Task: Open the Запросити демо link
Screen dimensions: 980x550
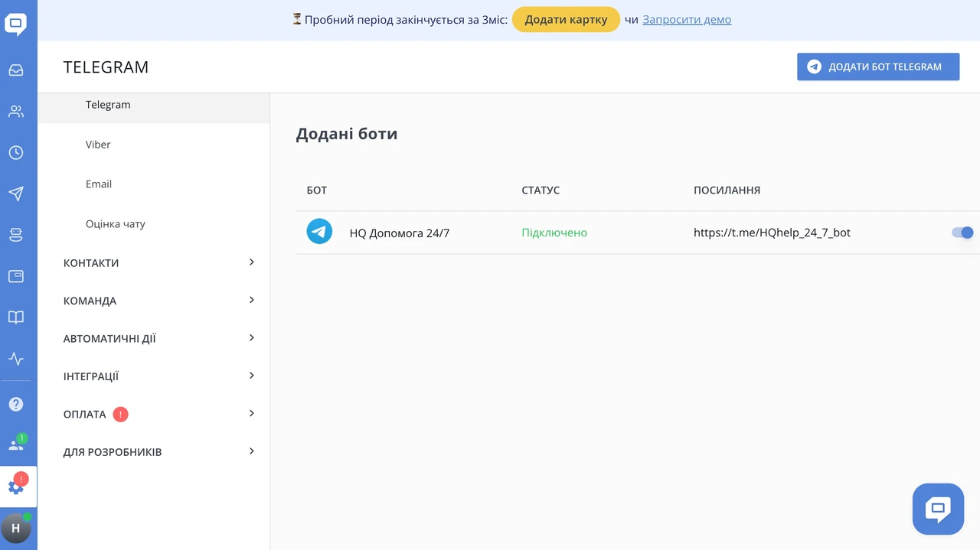Action: click(x=687, y=20)
